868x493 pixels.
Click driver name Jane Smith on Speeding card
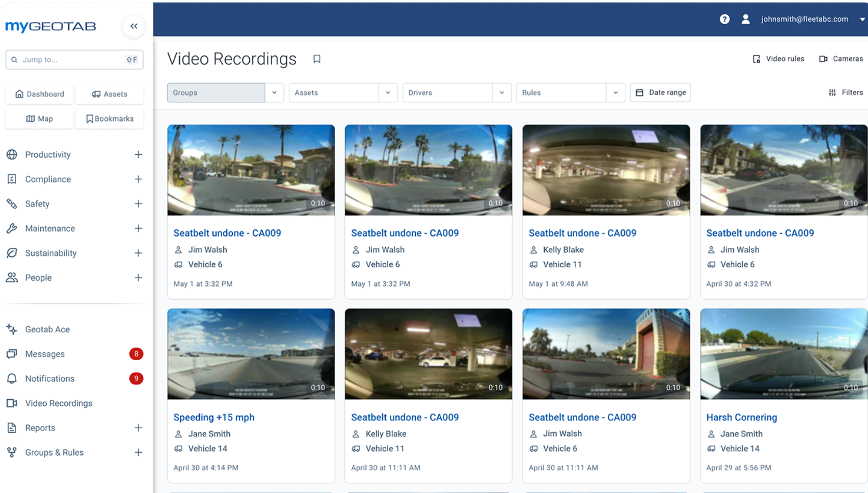[x=209, y=434]
